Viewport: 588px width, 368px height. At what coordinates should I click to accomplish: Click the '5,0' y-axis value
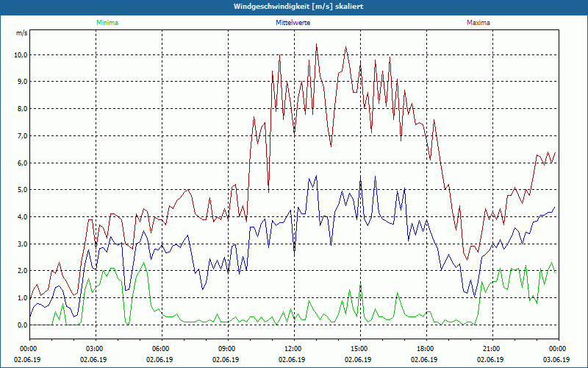pos(23,190)
